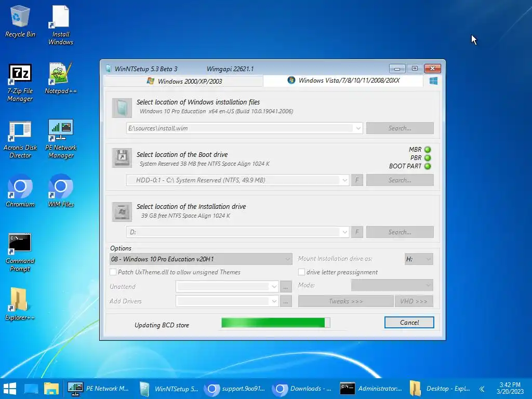Screen dimensions: 532x399
Task: Select the Explorer++ desktop folder icon
Action: click(x=20, y=304)
